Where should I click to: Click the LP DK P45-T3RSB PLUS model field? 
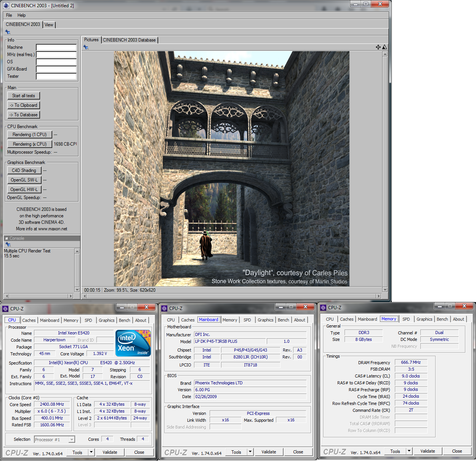click(x=229, y=342)
